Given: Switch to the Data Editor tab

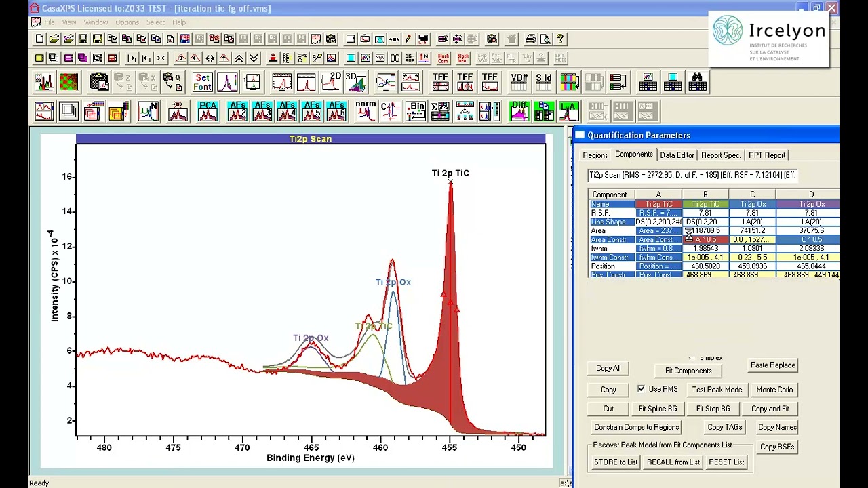Looking at the screenshot, I should click(x=677, y=155).
